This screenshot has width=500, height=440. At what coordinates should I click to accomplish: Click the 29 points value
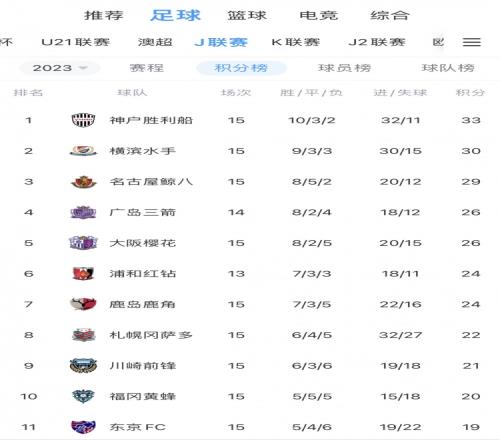pyautogui.click(x=471, y=182)
